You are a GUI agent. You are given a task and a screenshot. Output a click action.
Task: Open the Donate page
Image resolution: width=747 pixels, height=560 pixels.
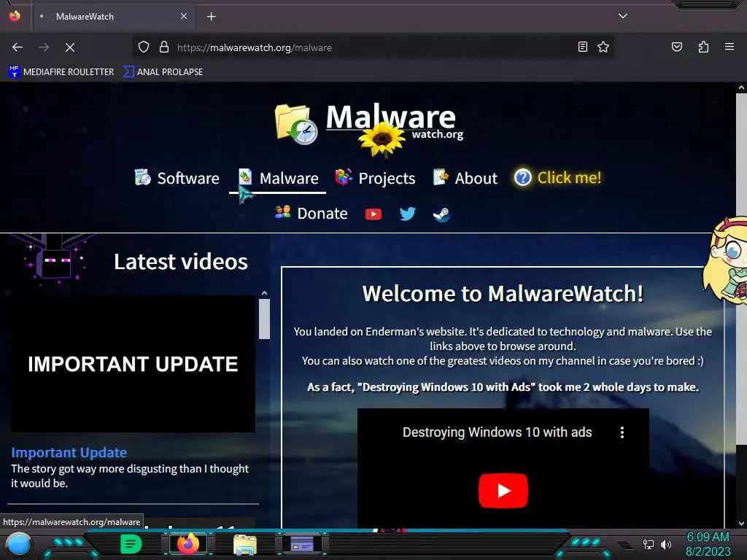[x=311, y=214]
